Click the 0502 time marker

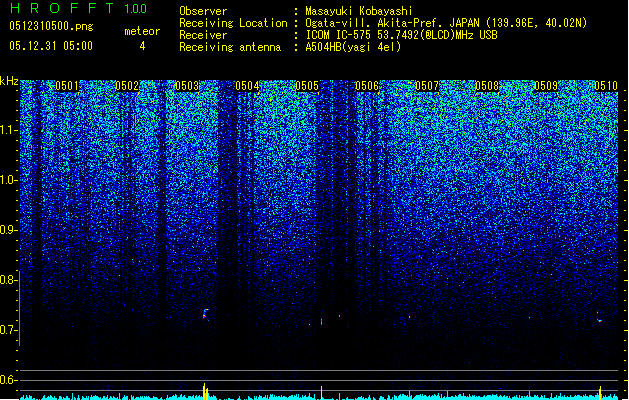coord(127,86)
